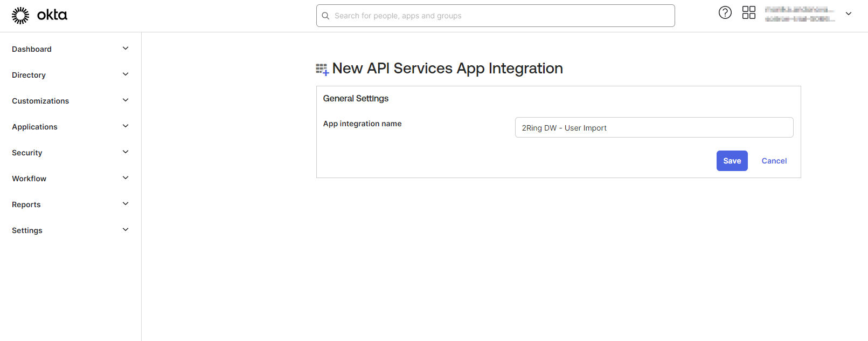Expand the Applications chevron

[126, 126]
